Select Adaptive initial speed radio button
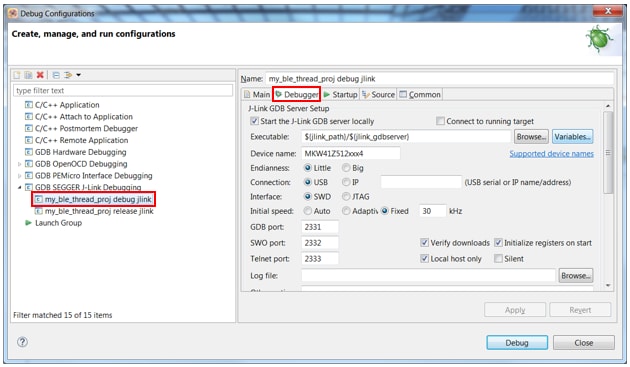 click(x=346, y=211)
